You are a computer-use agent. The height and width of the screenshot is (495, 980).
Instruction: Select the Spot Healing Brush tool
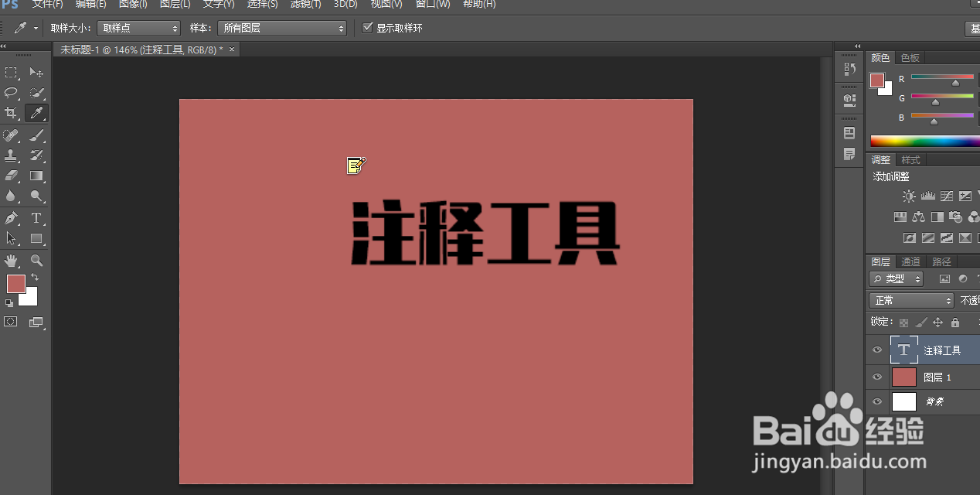click(11, 135)
